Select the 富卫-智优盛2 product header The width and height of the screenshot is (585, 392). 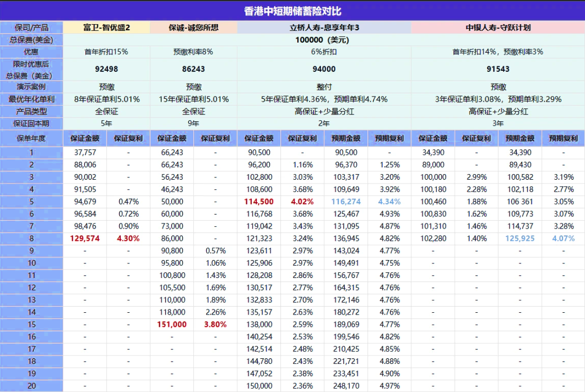106,28
